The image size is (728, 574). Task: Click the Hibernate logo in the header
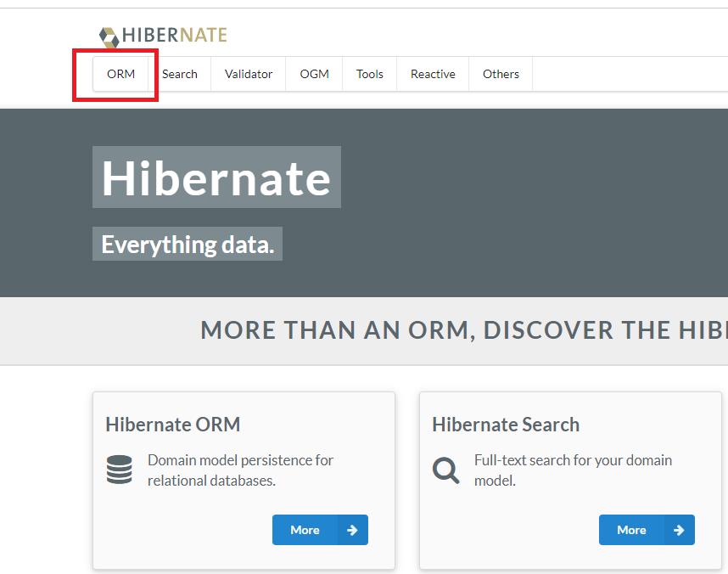(x=163, y=37)
